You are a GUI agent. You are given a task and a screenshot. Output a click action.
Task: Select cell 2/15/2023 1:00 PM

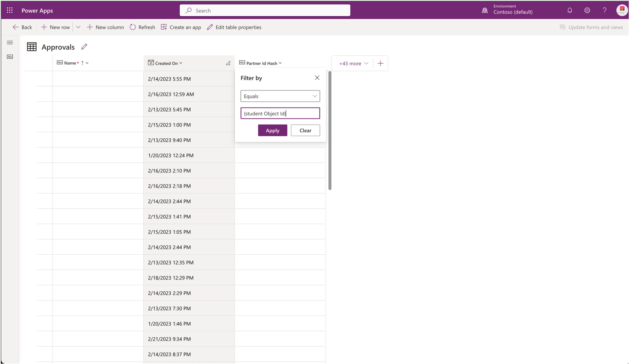(189, 125)
